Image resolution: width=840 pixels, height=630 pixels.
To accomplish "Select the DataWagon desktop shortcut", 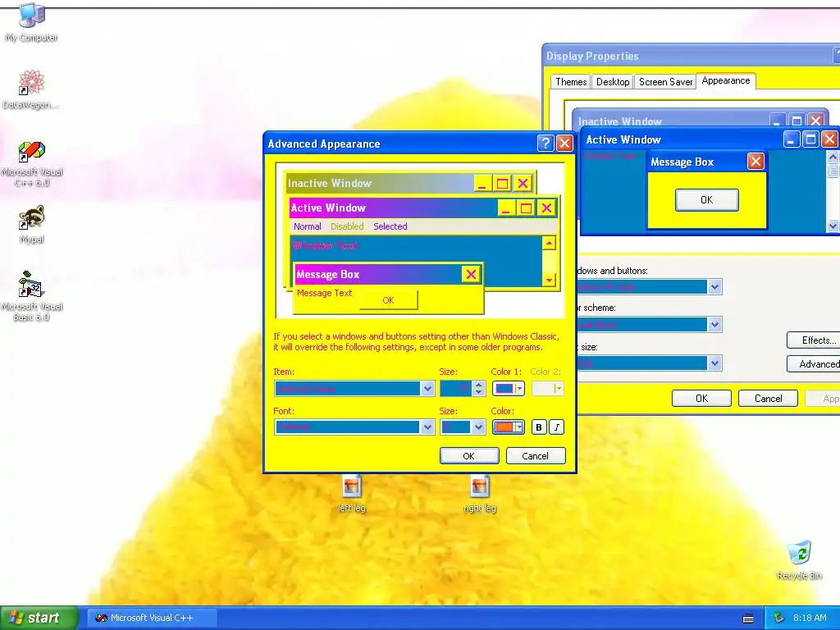I will click(31, 89).
